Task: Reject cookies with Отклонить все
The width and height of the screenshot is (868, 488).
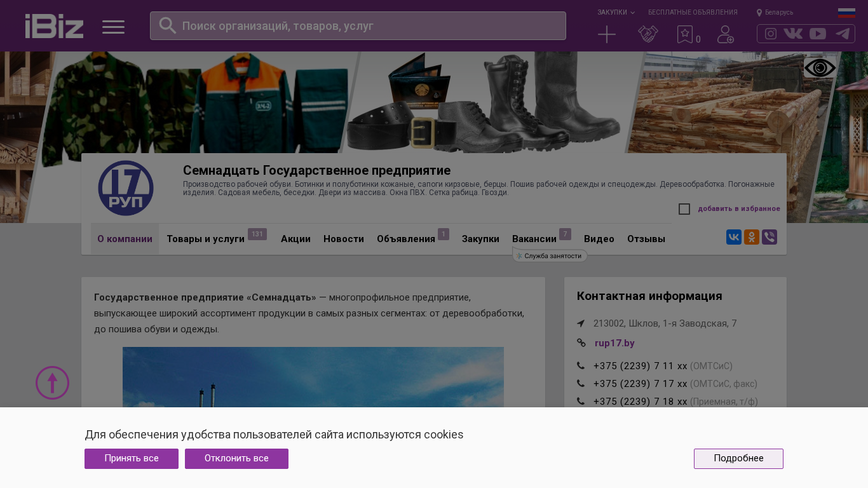Action: (236, 459)
